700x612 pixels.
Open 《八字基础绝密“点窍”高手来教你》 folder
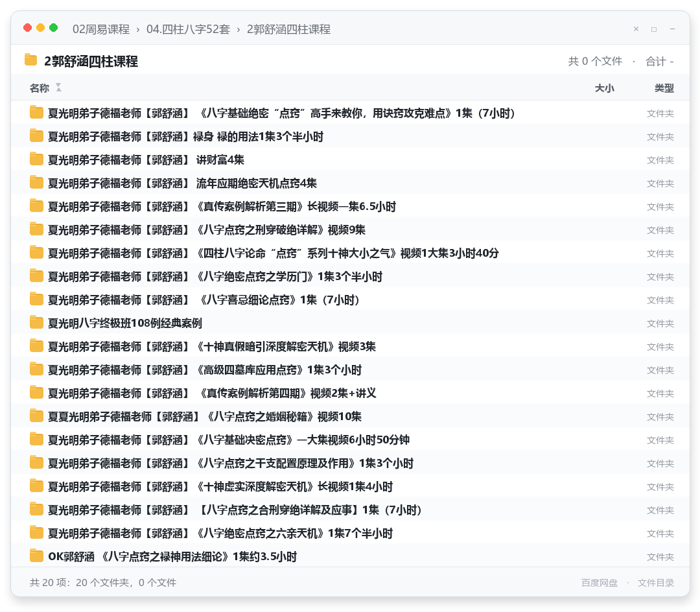pyautogui.click(x=282, y=113)
